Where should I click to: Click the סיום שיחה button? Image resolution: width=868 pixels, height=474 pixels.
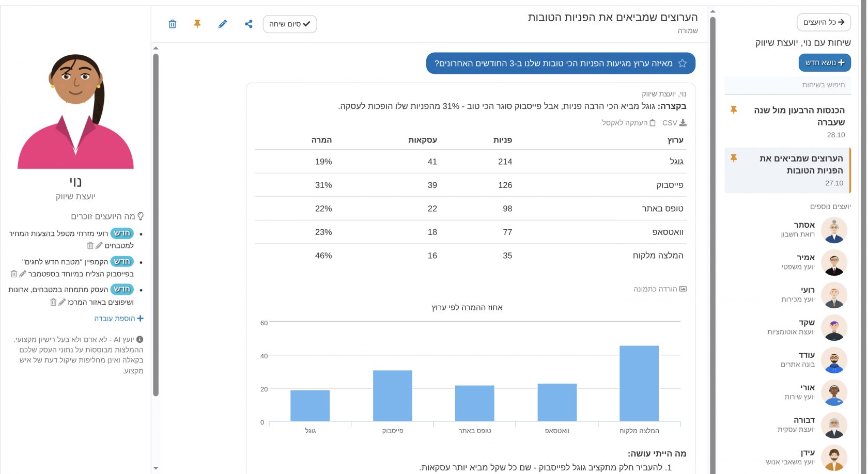point(290,24)
